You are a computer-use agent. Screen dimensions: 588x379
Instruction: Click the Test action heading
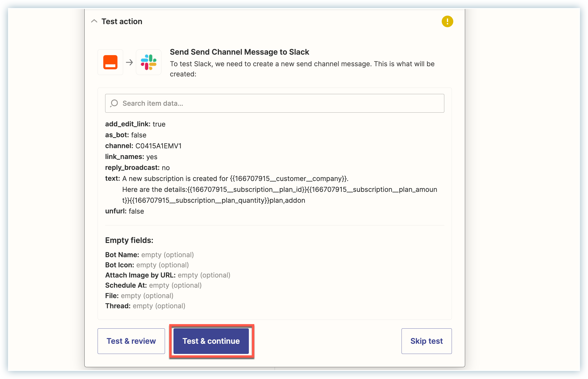point(122,22)
